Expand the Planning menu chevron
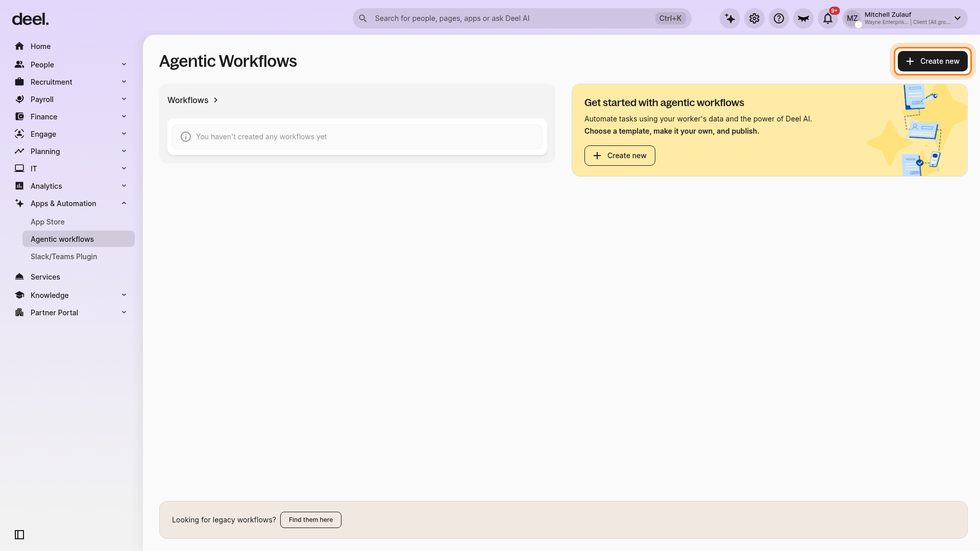This screenshot has width=980, height=551. click(x=124, y=151)
